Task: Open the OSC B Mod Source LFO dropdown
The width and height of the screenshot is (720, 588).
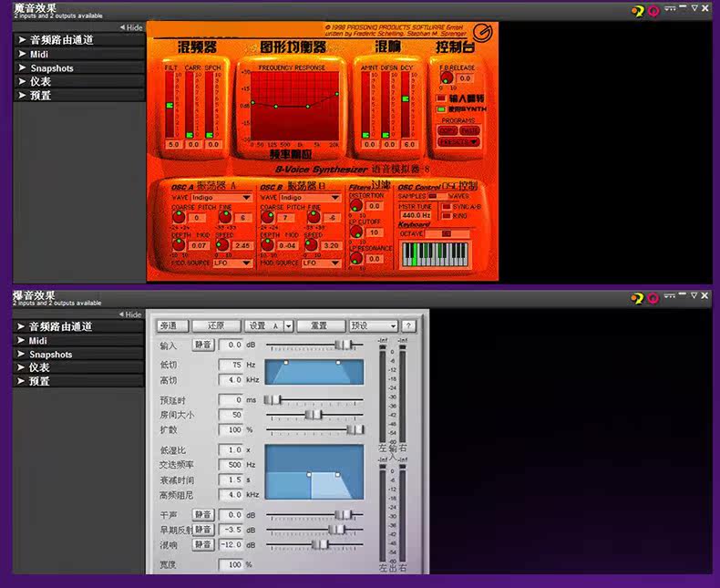Action: (321, 263)
